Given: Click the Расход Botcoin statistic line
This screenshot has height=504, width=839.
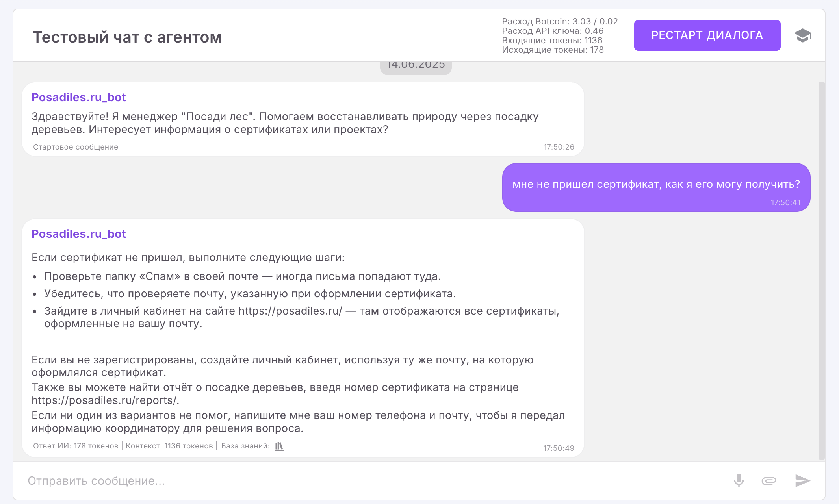Looking at the screenshot, I should tap(560, 21).
